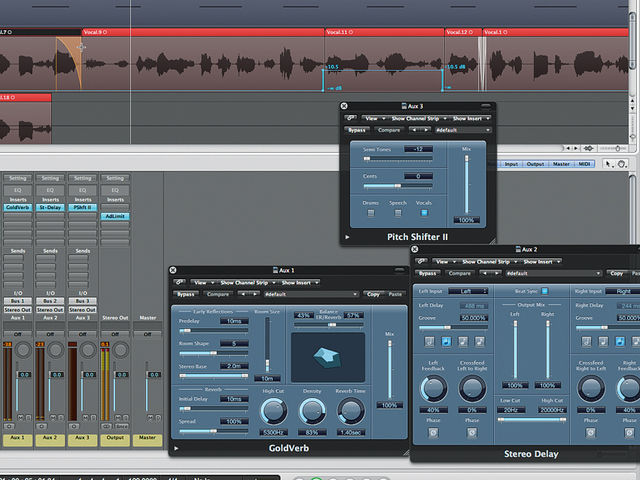Select the first note-value button under Right Delay
Image resolution: width=640 pixels, height=480 pixels.
pos(586,342)
